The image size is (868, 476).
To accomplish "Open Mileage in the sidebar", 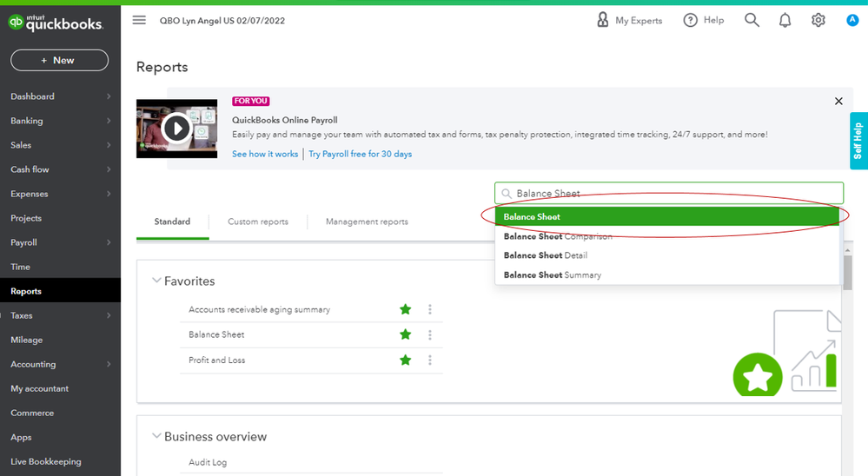I will point(27,340).
